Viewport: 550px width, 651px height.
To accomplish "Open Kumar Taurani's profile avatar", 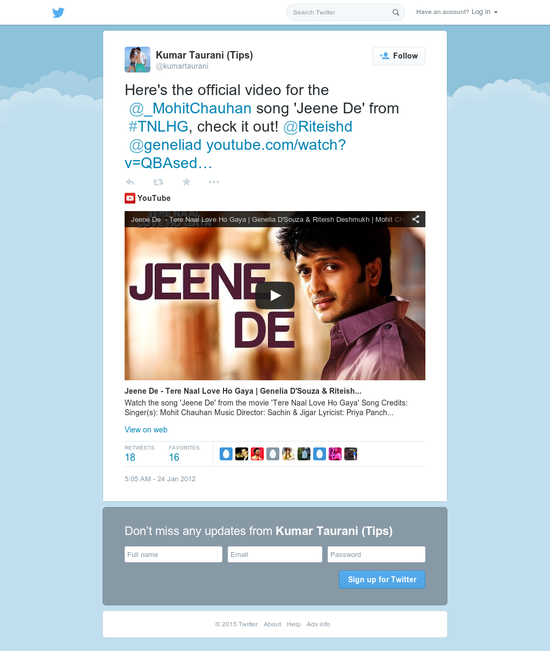I will click(137, 59).
